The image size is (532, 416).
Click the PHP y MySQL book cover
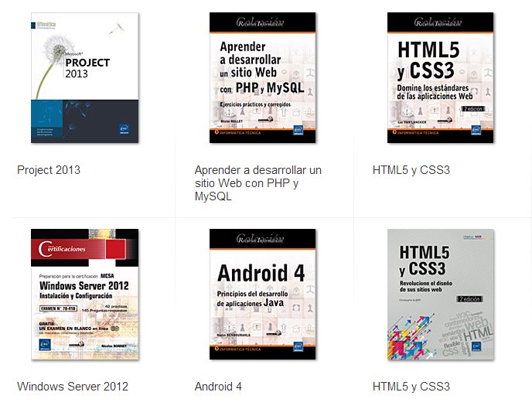click(x=263, y=77)
